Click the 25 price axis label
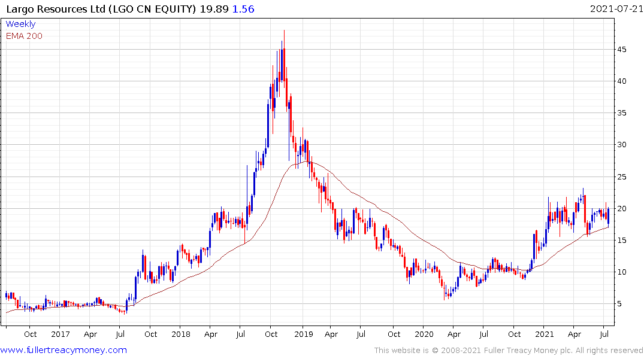Image resolution: width=644 pixels, height=359 pixels. pyautogui.click(x=622, y=177)
